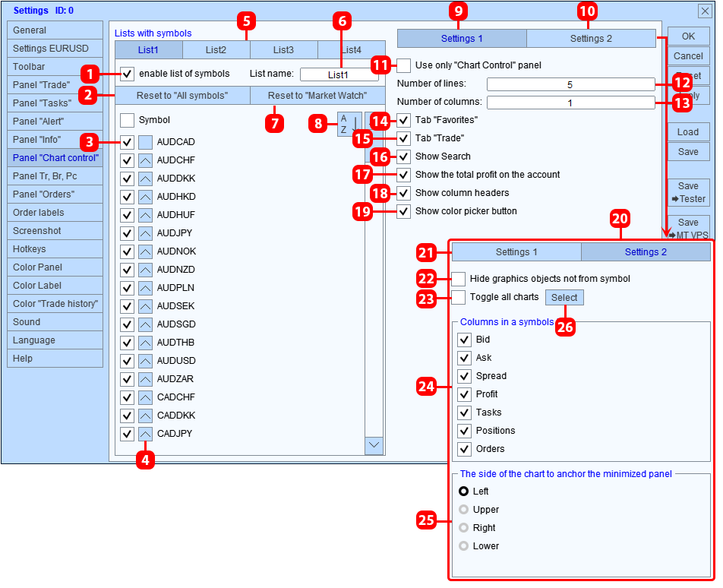This screenshot has width=723, height=588.
Task: Enable Toggle all charts checkbox
Action: coord(459,298)
